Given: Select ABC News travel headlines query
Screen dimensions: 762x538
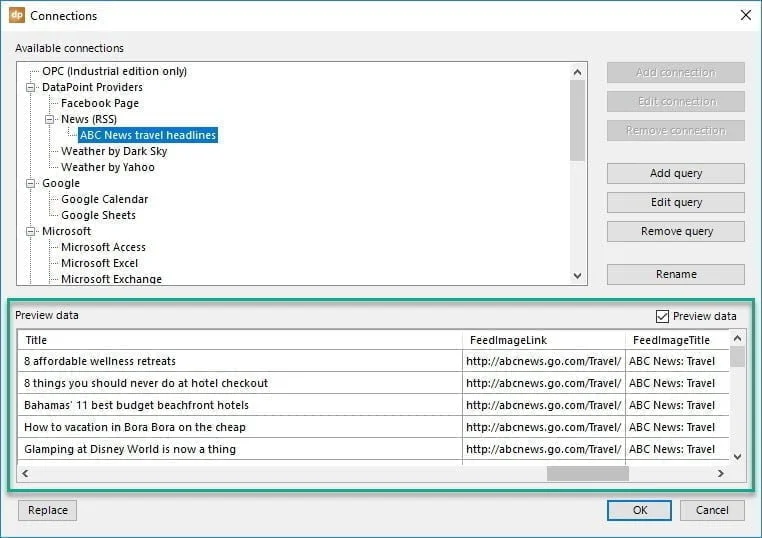Looking at the screenshot, I should 148,135.
